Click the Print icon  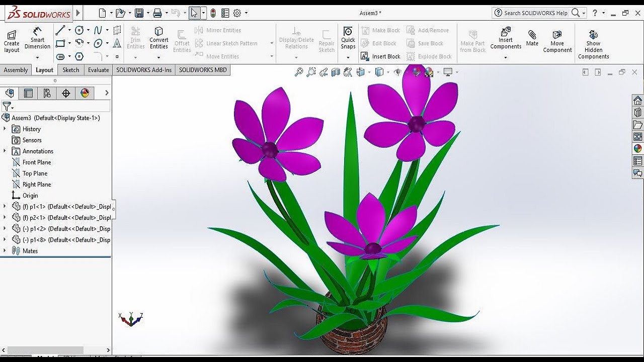(x=157, y=13)
